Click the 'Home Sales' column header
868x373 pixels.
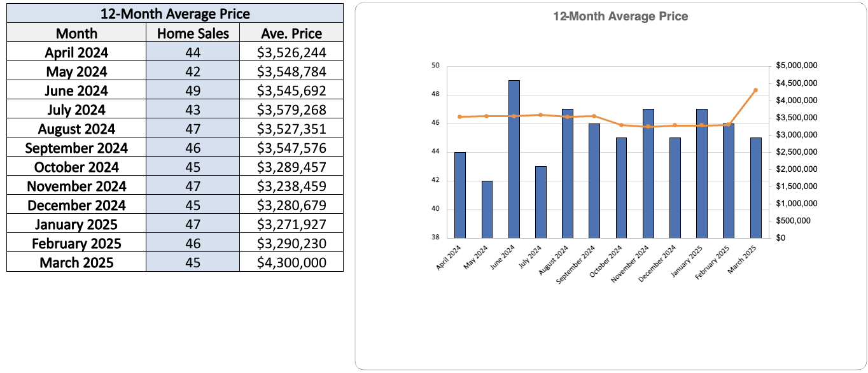[x=193, y=33]
